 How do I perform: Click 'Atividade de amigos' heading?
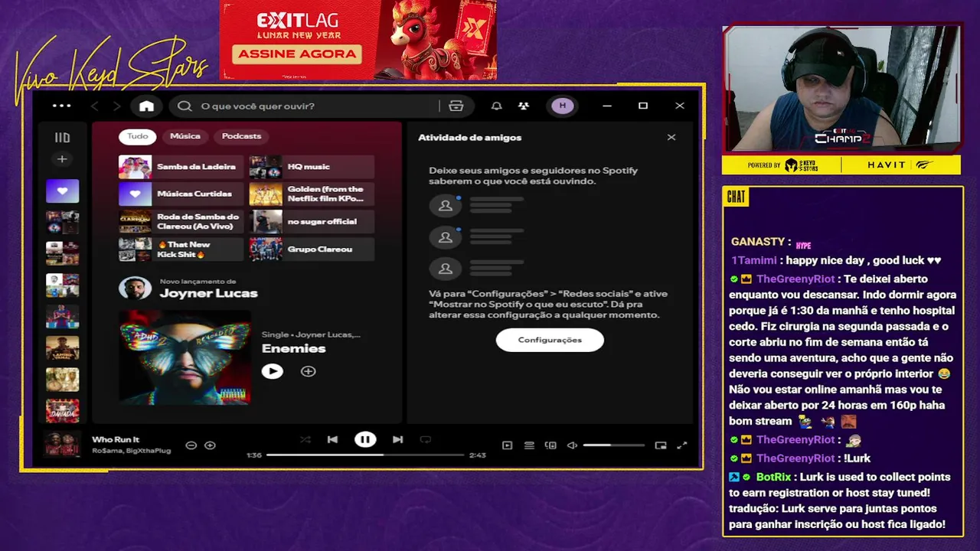coord(469,138)
